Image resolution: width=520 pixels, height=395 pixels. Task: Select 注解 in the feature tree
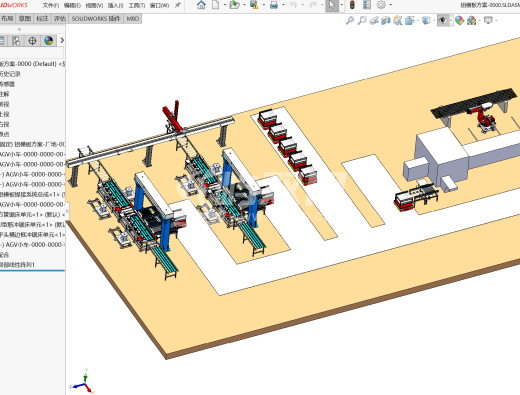click(5, 94)
